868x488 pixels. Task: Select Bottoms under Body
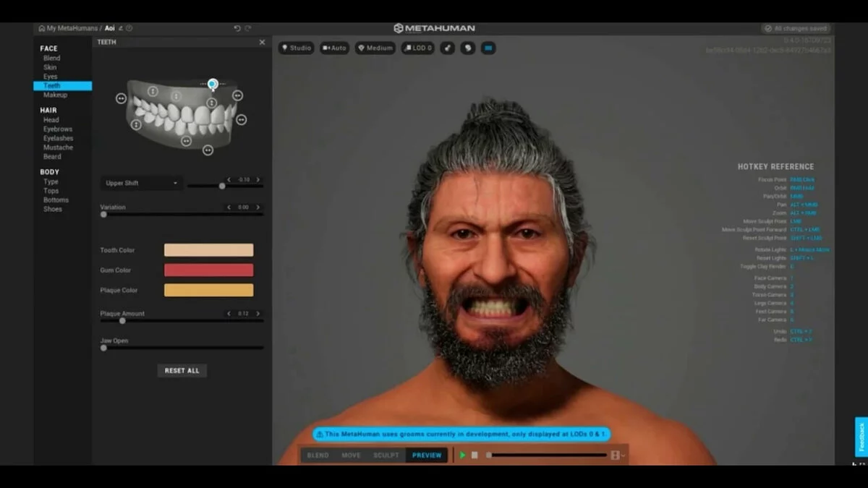[56, 200]
